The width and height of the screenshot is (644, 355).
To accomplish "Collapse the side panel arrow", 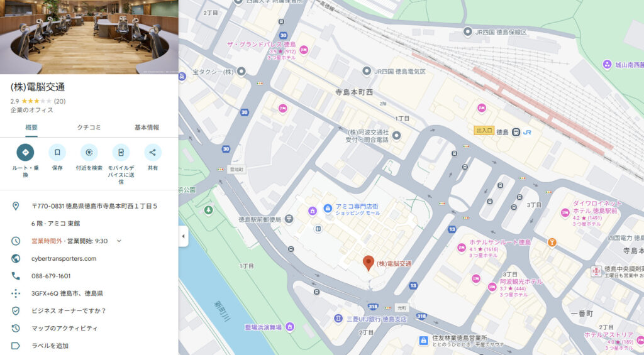I will [x=183, y=236].
